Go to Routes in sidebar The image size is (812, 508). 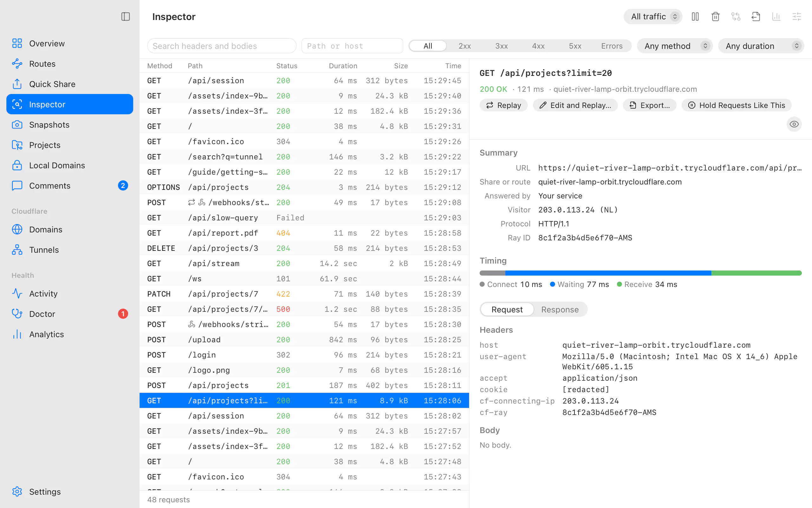(x=70, y=63)
